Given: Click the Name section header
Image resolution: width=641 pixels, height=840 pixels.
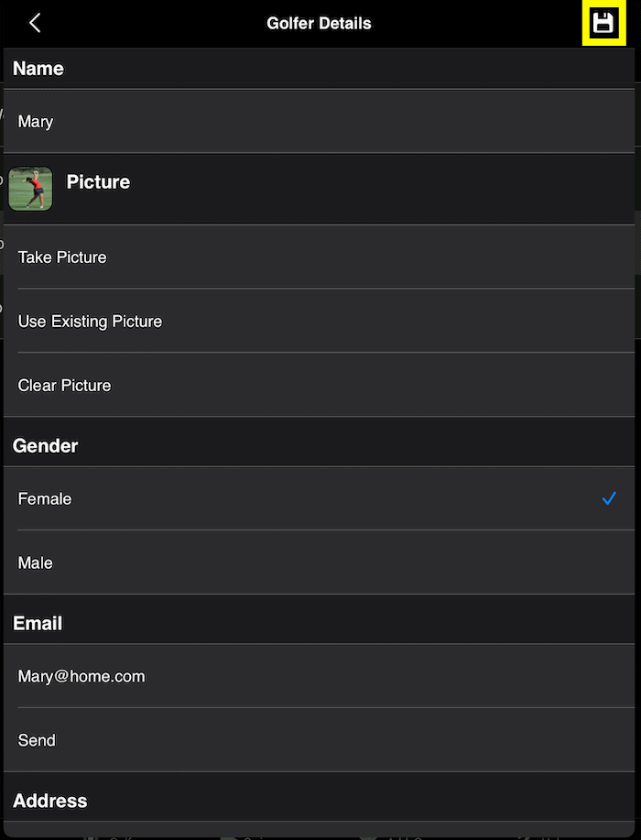Looking at the screenshot, I should coord(38,69).
